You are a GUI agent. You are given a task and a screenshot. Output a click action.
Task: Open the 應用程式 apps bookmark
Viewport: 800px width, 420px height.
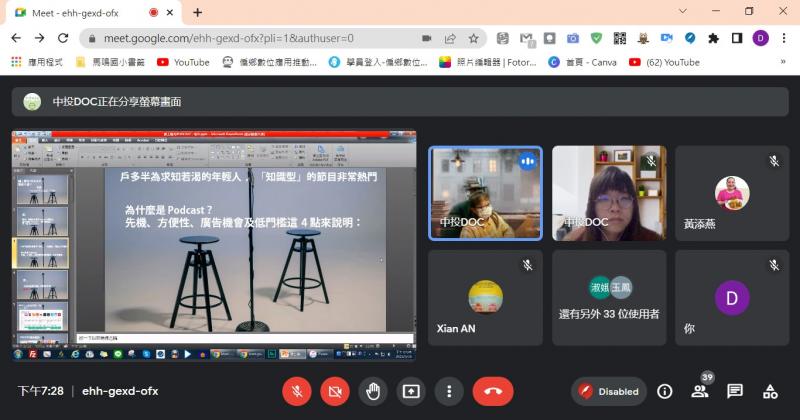37,62
